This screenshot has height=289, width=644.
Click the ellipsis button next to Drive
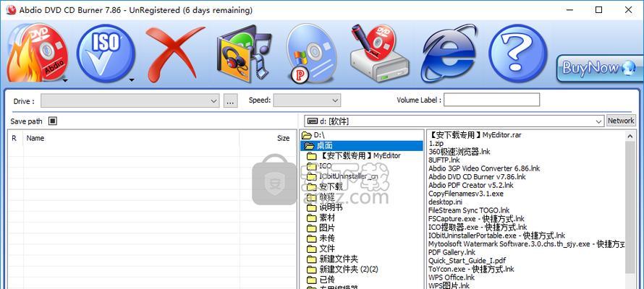pyautogui.click(x=230, y=100)
